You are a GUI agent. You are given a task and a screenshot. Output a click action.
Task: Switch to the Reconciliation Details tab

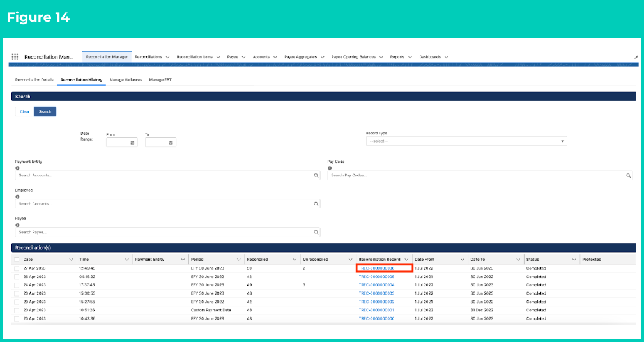tap(34, 80)
